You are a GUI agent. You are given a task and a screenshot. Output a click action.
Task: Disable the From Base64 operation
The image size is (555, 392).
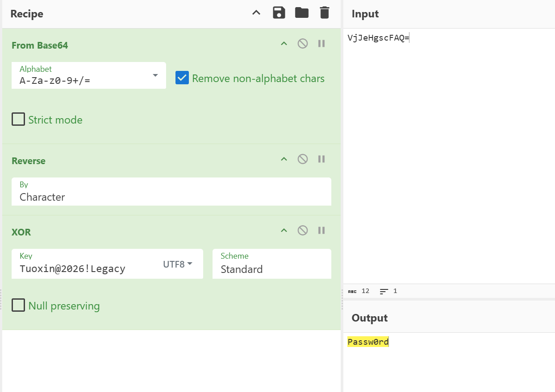303,44
